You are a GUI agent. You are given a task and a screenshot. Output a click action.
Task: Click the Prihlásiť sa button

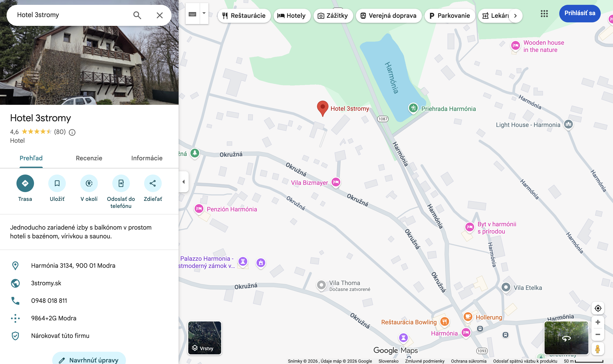(x=579, y=13)
